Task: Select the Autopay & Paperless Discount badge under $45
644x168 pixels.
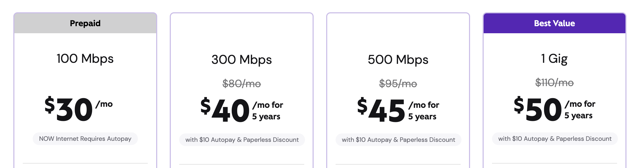Action: [398, 140]
